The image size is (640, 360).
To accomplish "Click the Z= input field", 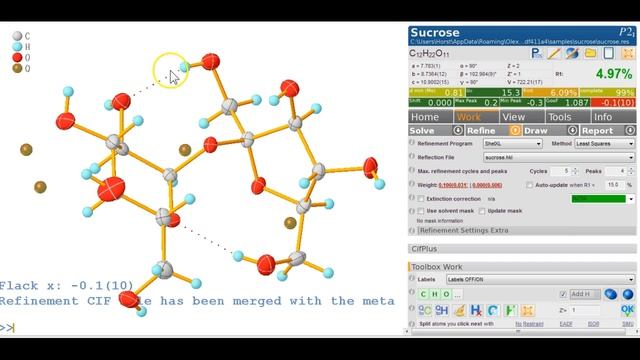I will pyautogui.click(x=585, y=310).
